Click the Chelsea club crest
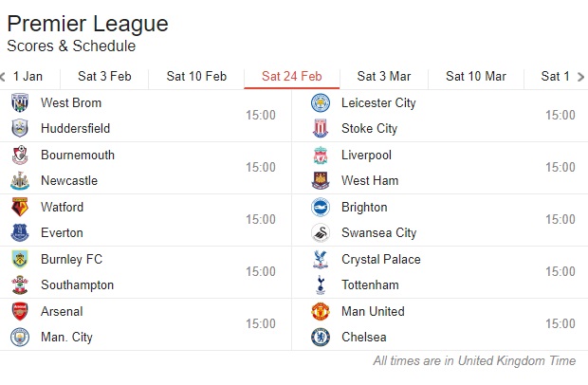588x385 pixels. pyautogui.click(x=321, y=337)
